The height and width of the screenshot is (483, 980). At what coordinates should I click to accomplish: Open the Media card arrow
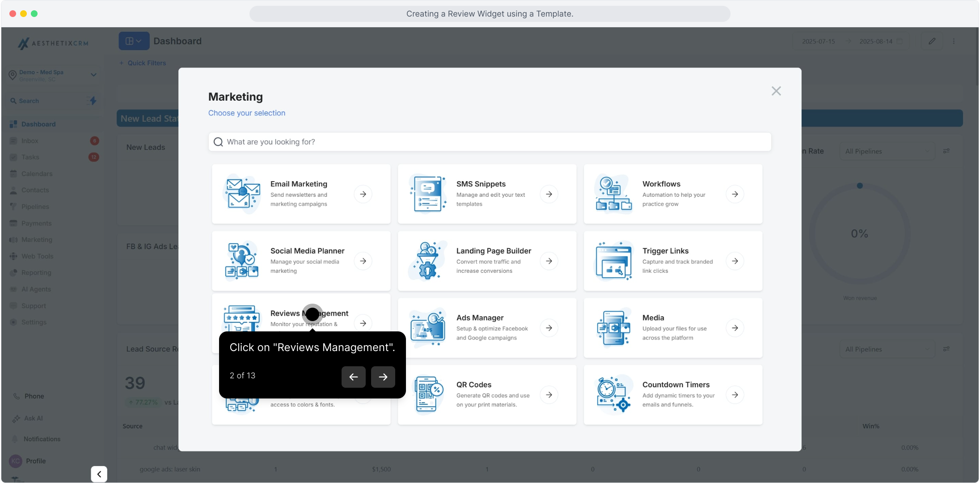pos(735,328)
